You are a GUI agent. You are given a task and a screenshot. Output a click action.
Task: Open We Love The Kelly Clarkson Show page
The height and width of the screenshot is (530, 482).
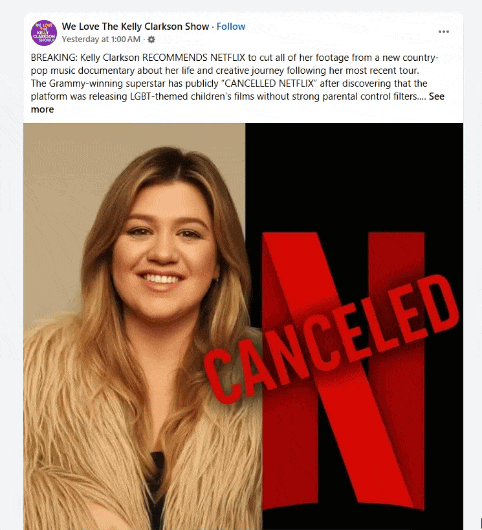[x=135, y=27]
